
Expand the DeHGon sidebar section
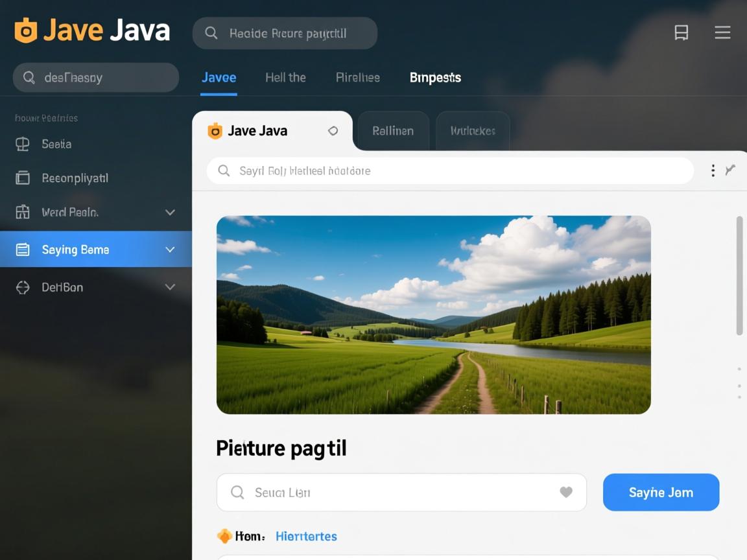point(170,286)
